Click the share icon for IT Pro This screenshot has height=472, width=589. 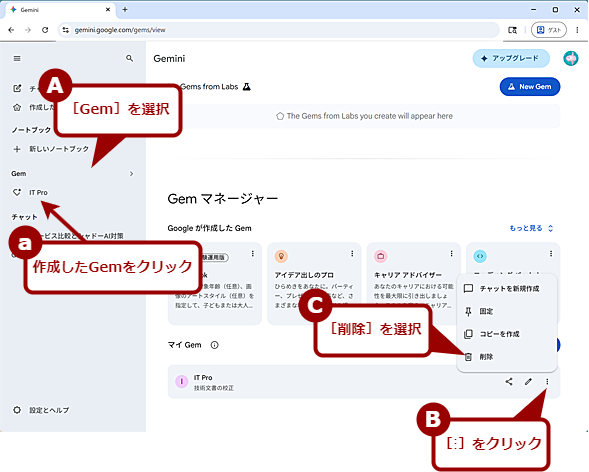pos(509,382)
